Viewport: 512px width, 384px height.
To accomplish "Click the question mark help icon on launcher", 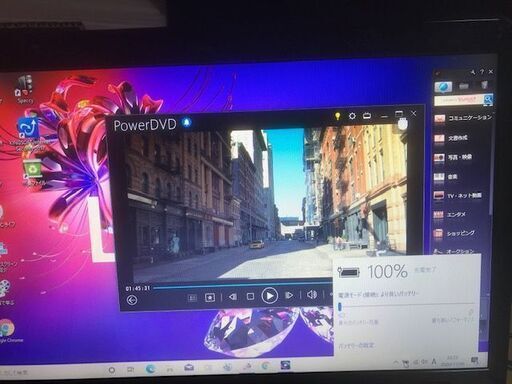I will [482, 72].
